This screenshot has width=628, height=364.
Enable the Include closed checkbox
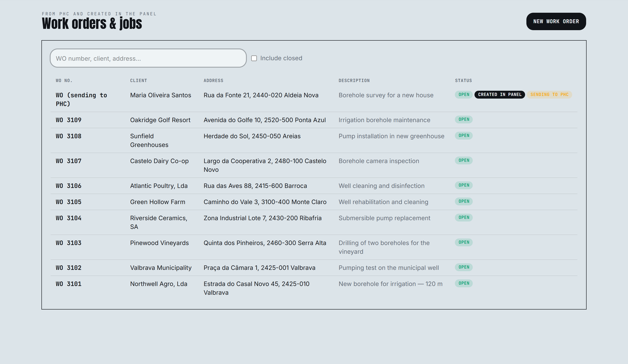coord(254,58)
